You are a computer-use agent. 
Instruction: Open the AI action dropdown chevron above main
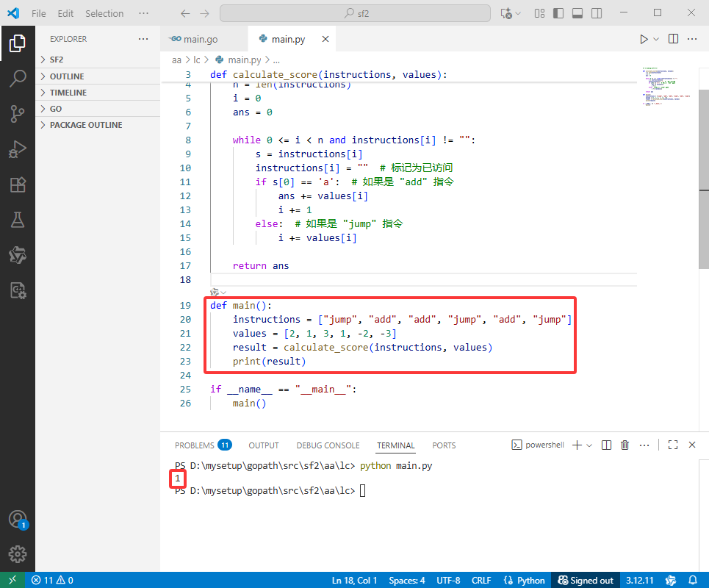(223, 293)
